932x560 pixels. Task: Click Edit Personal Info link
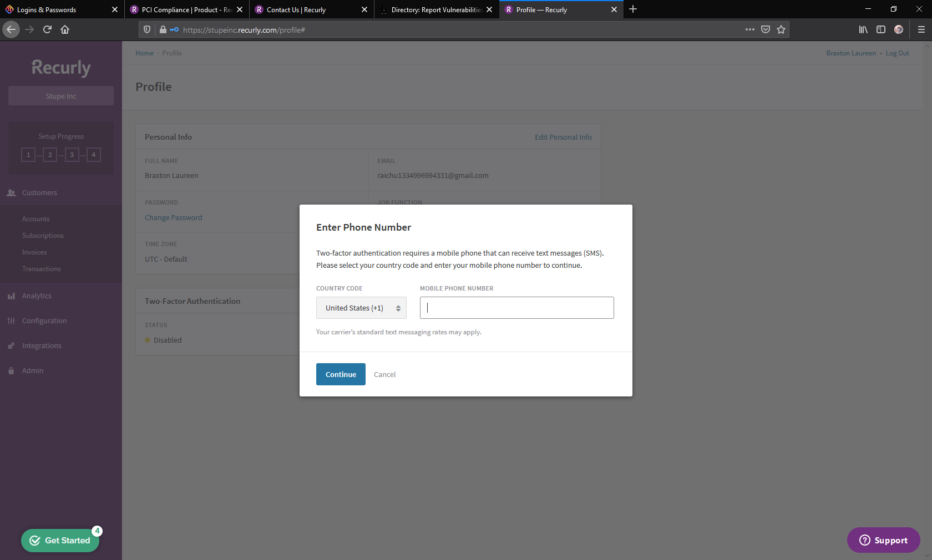[563, 137]
